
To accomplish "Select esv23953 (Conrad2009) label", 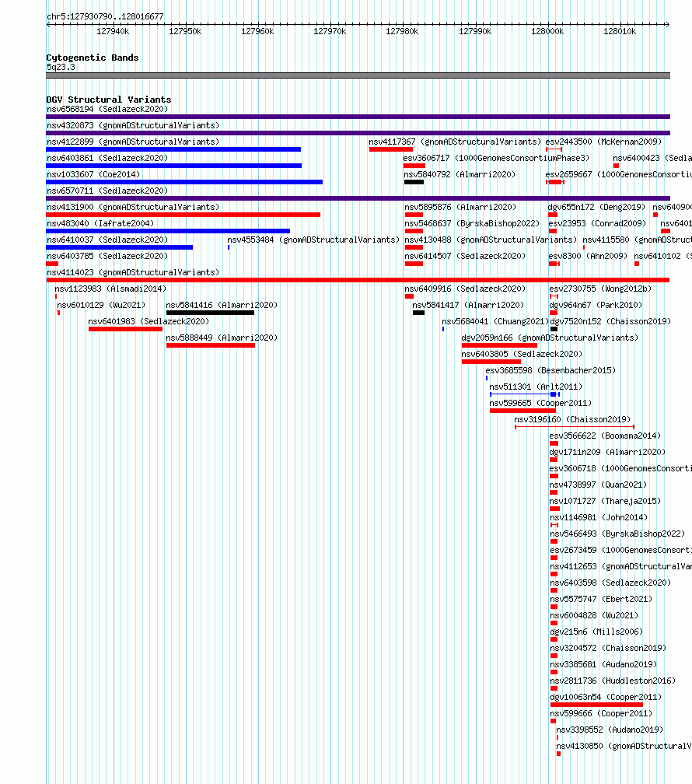I will [597, 223].
